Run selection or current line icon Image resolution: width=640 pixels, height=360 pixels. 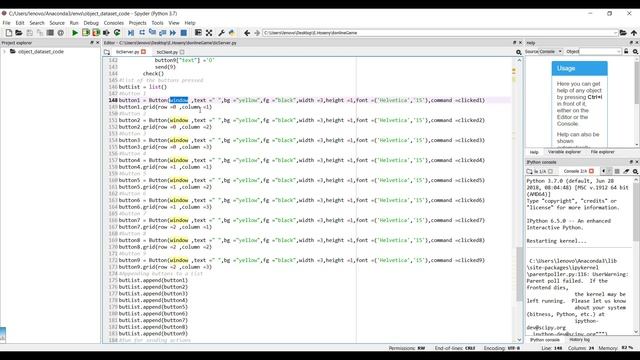(x=107, y=33)
